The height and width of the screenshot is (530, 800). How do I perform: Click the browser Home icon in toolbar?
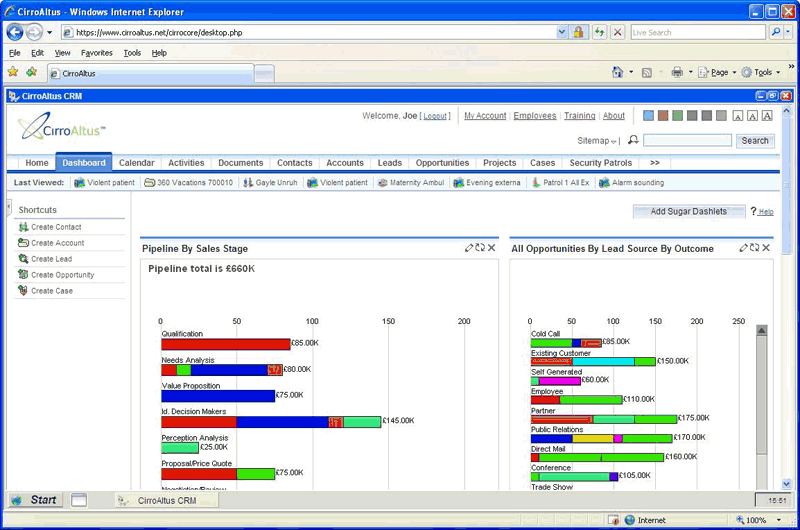pos(617,72)
